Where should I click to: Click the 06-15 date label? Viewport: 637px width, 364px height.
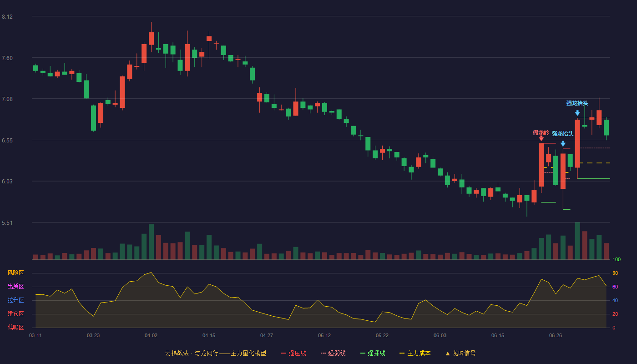(498, 335)
